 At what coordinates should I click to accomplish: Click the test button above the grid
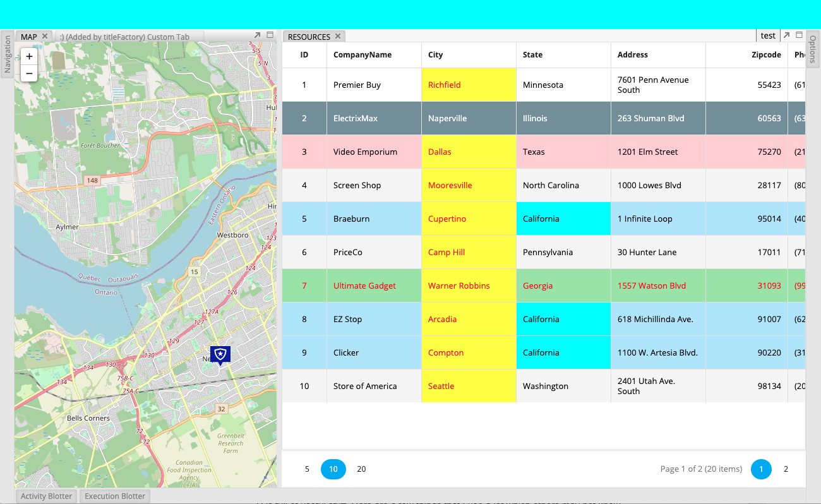(768, 35)
